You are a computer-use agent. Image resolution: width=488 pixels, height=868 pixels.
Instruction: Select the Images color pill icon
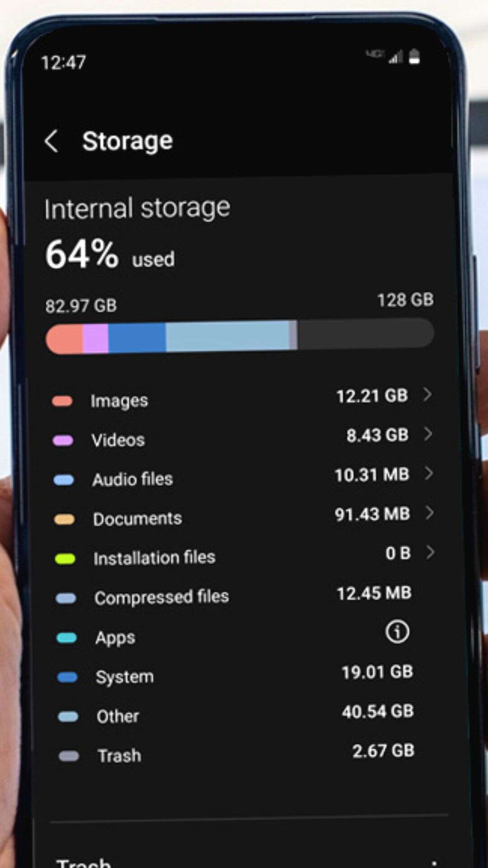[x=62, y=401]
